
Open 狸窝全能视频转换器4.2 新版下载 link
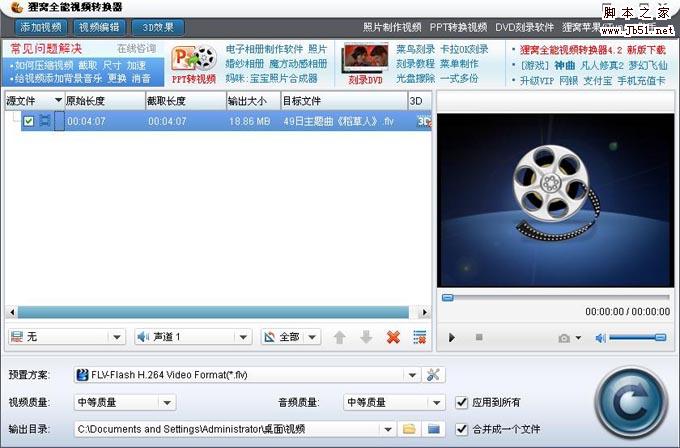(x=592, y=50)
